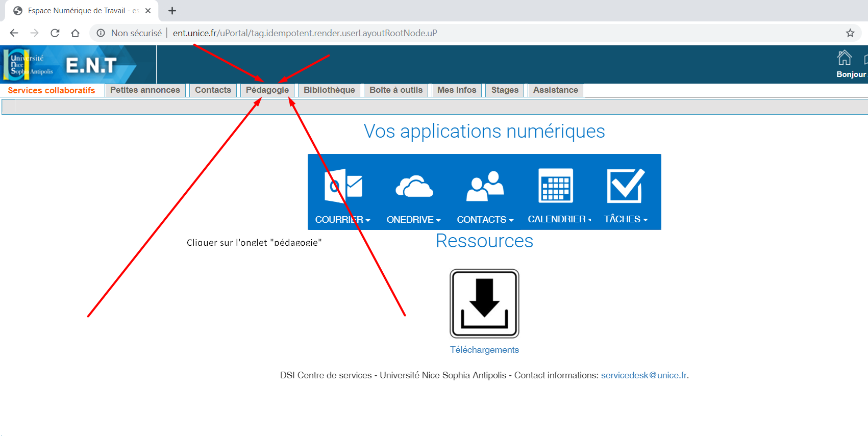Reload the page in browser
Screen dimensions: 868x440
(55, 33)
